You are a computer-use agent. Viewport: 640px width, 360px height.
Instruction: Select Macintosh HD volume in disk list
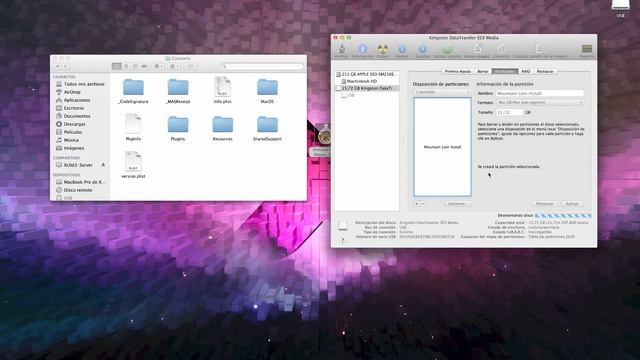point(366,81)
